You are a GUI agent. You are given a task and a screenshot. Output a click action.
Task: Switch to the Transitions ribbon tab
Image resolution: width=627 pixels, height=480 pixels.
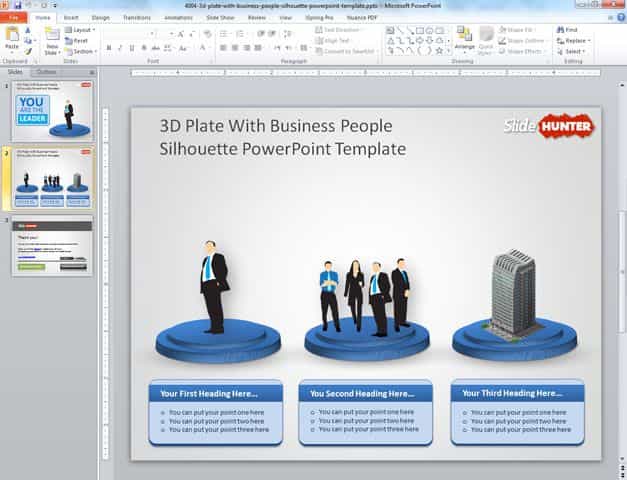136,17
